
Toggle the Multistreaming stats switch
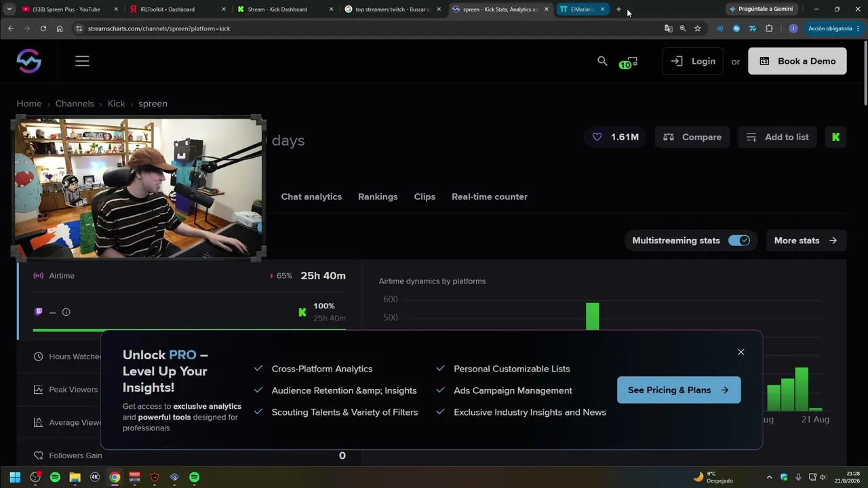(739, 241)
